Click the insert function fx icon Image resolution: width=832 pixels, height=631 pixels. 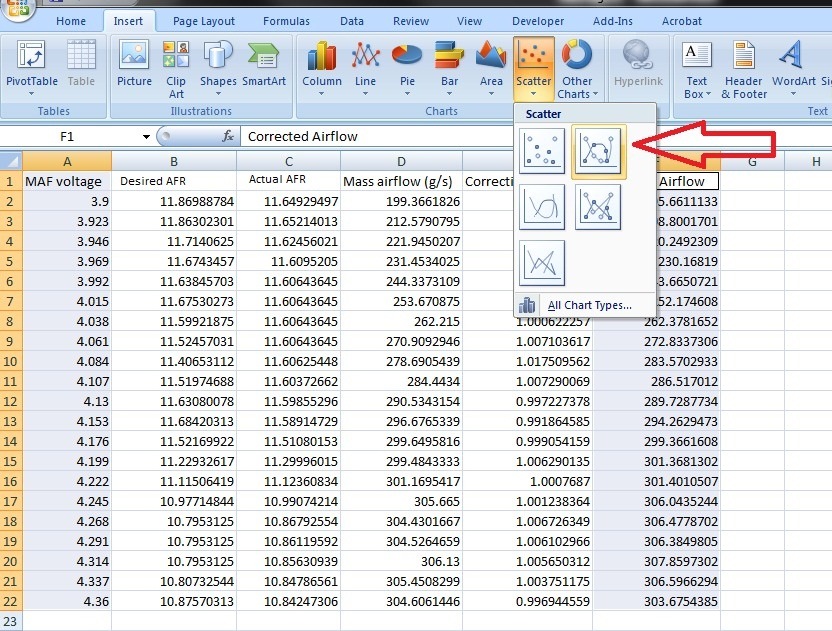(228, 136)
